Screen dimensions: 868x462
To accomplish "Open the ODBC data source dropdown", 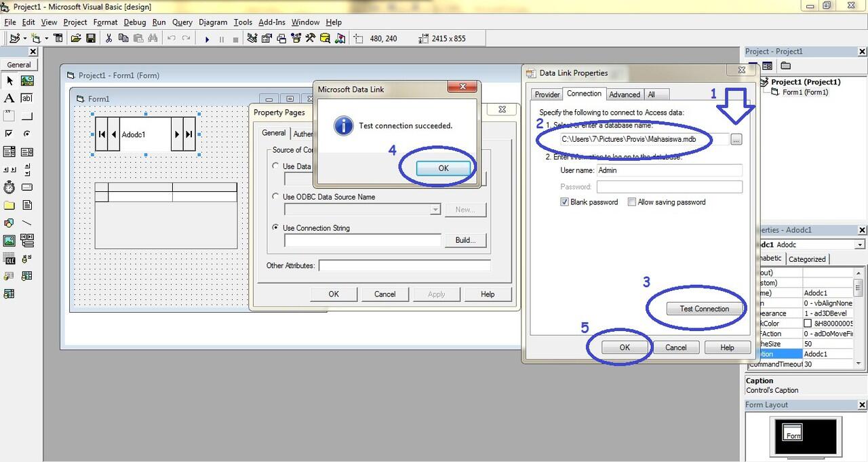I will (x=435, y=210).
